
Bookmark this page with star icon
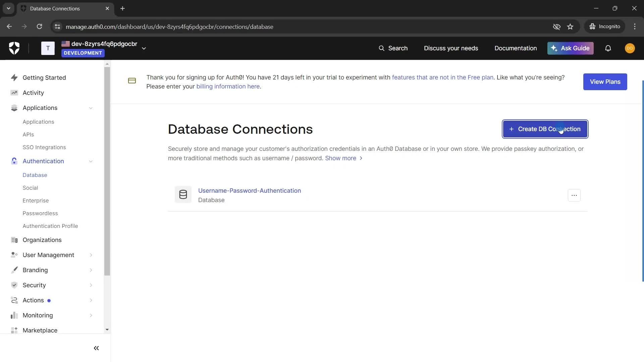(x=570, y=26)
